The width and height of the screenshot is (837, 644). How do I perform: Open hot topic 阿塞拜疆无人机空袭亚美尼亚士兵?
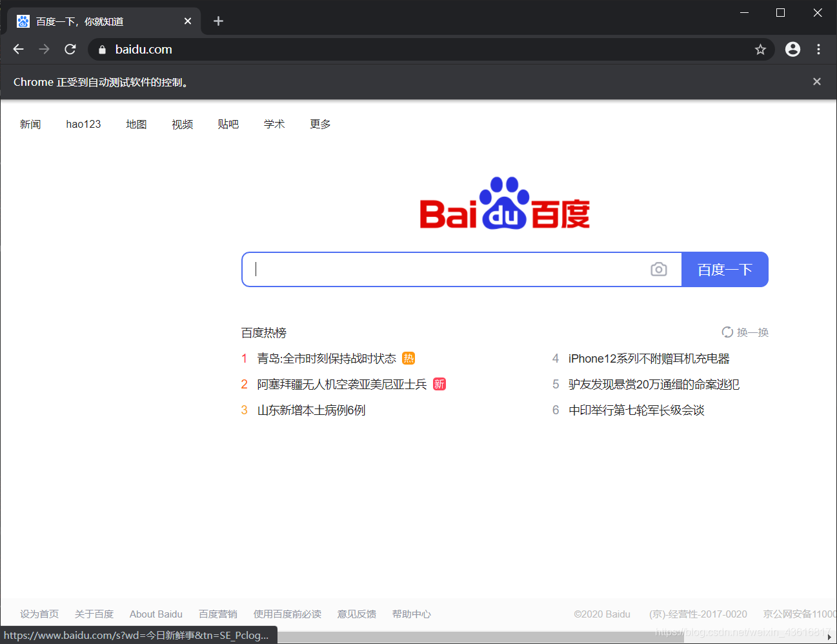(x=342, y=384)
